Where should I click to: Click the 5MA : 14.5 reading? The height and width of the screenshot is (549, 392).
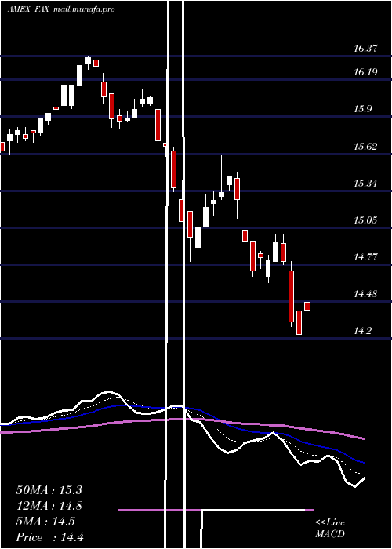pyautogui.click(x=45, y=522)
